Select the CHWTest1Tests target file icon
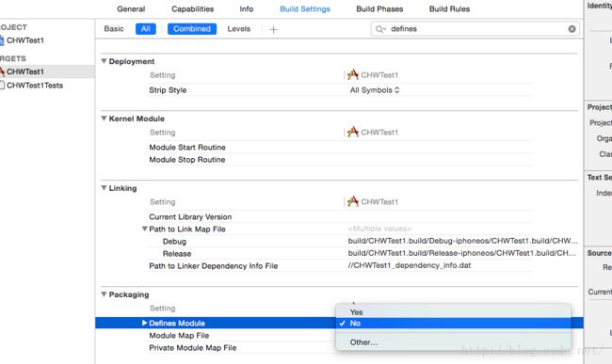 coord(2,86)
